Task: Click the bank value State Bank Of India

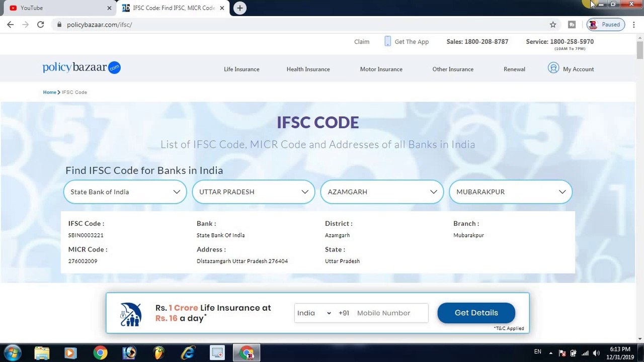Action: (220, 235)
